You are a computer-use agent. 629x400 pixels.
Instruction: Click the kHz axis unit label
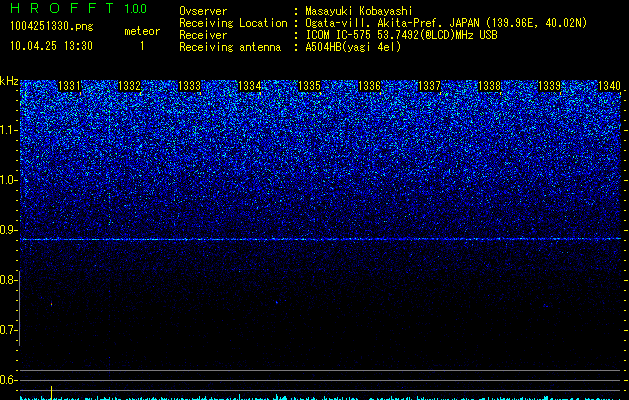(x=9, y=81)
